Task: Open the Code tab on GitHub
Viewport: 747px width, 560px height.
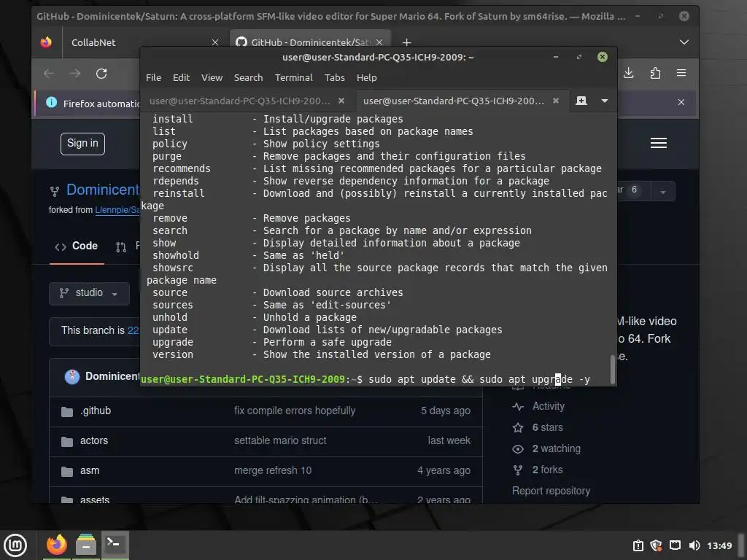Action: [77, 246]
